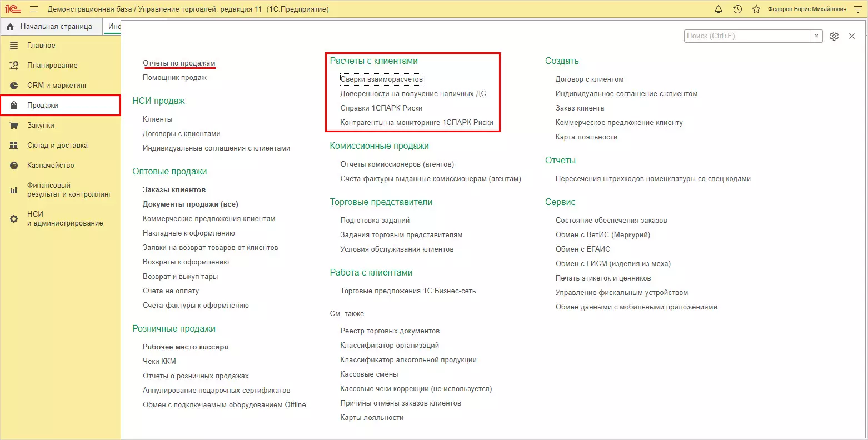Click the Склад и доставка grid icon
The height and width of the screenshot is (440, 868).
[14, 146]
